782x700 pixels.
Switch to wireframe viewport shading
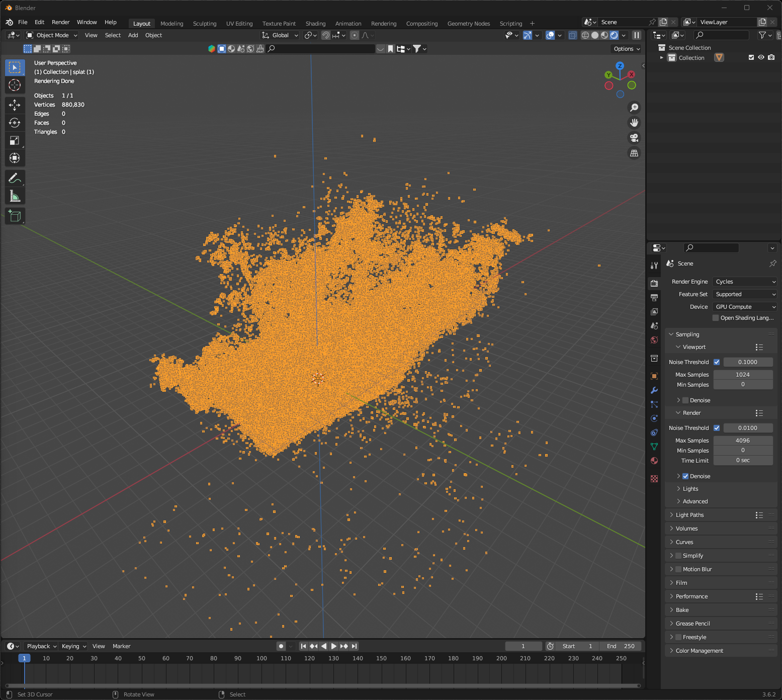pyautogui.click(x=585, y=35)
